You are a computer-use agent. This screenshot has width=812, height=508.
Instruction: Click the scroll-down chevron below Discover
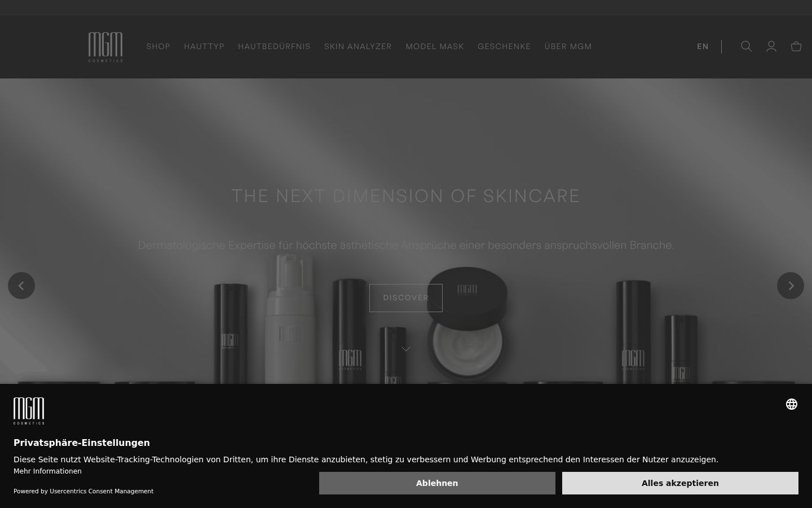pyautogui.click(x=406, y=349)
